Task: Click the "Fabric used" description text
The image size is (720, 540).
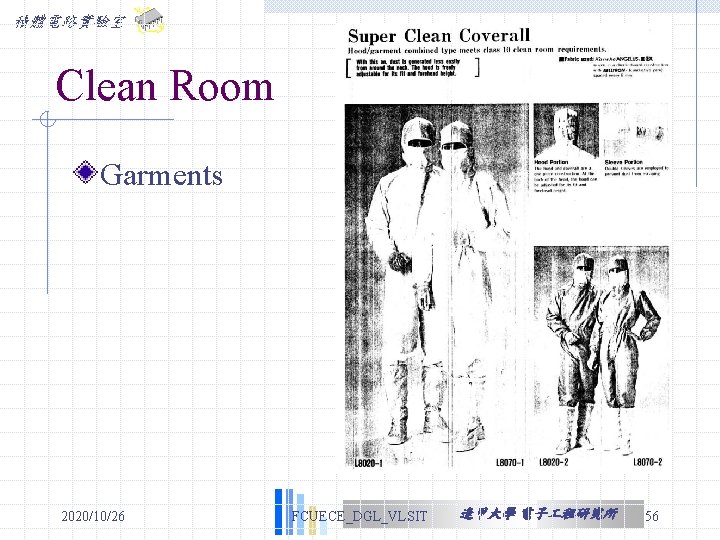Action: pyautogui.click(x=613, y=67)
